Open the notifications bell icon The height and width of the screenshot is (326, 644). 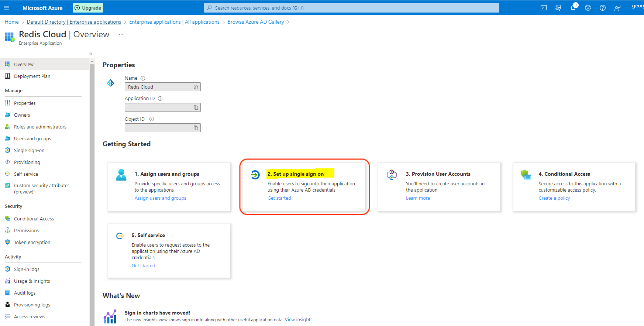[x=573, y=8]
